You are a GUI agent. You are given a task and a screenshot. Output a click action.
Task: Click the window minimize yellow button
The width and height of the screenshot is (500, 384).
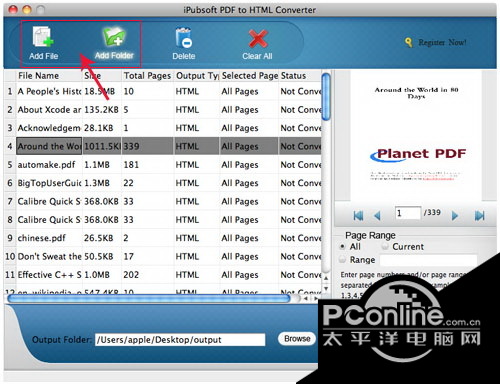[27, 10]
